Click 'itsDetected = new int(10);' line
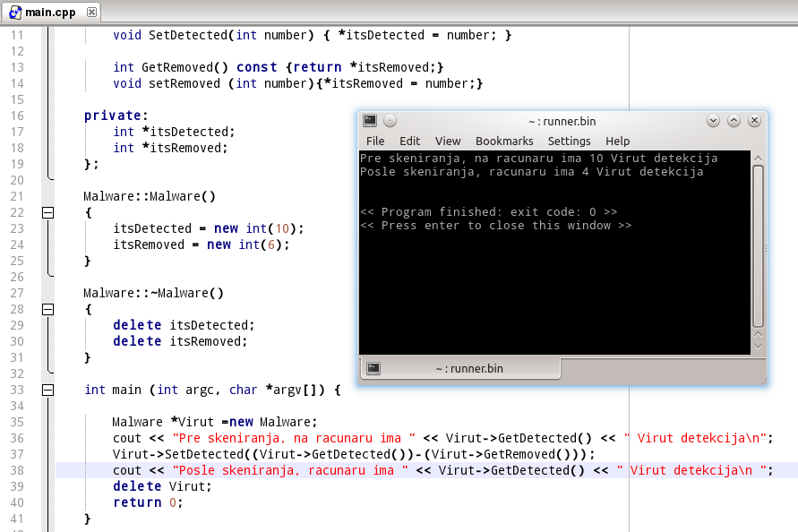The width and height of the screenshot is (798, 532). pyautogui.click(x=209, y=228)
